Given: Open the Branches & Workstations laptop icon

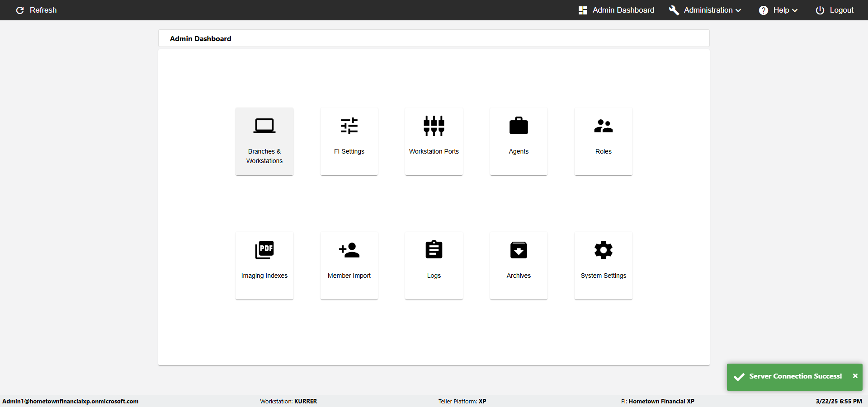Looking at the screenshot, I should [264, 126].
